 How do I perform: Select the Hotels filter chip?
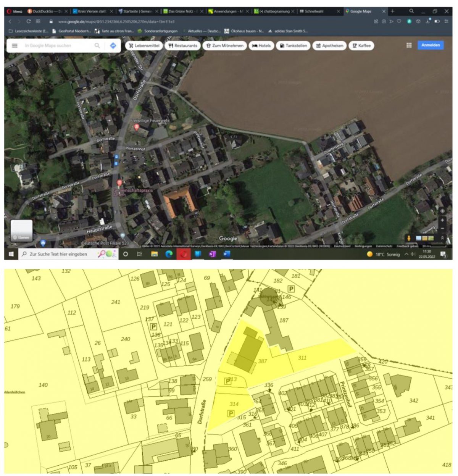pos(261,45)
